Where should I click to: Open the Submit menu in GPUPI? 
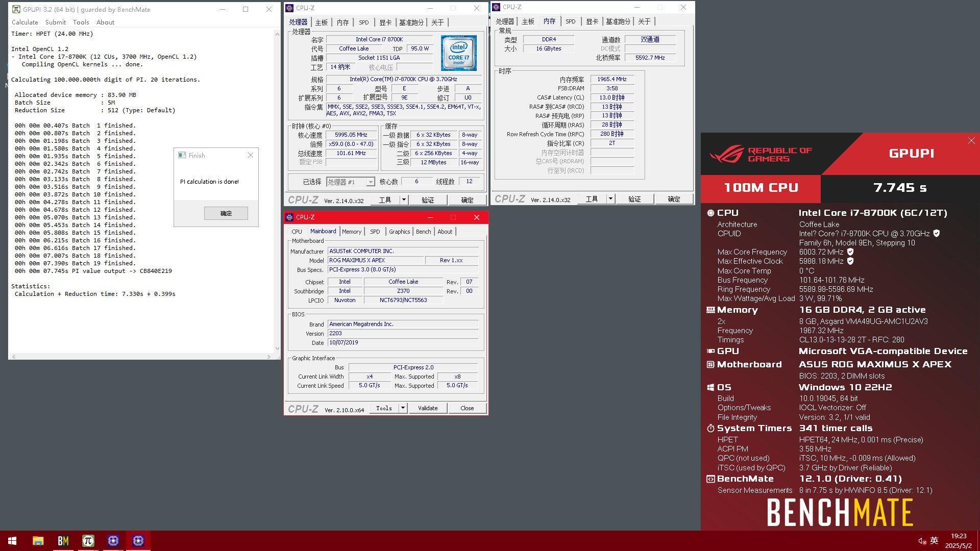click(55, 22)
